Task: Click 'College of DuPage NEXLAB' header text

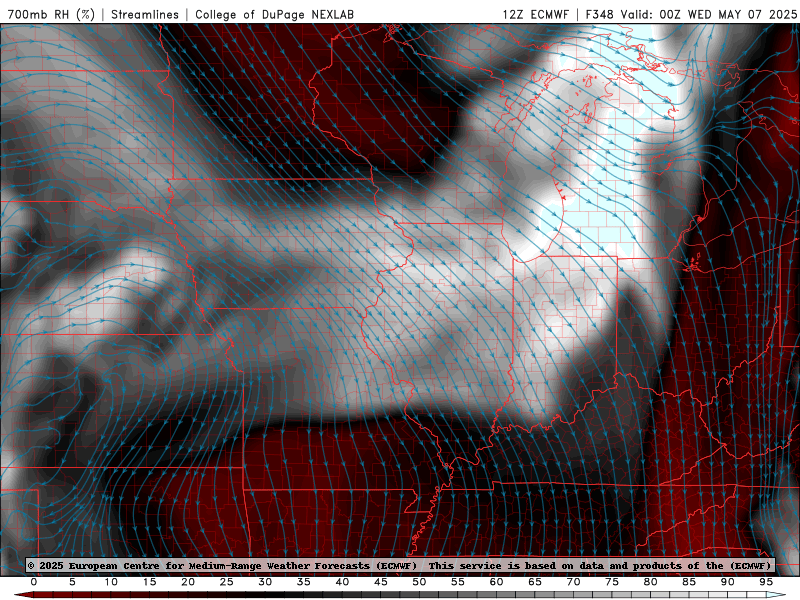Action: point(274,14)
